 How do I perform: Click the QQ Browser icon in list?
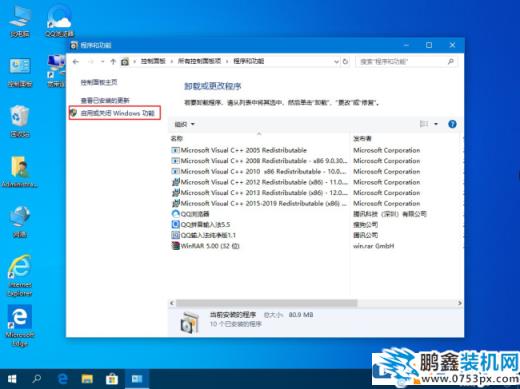pos(175,214)
